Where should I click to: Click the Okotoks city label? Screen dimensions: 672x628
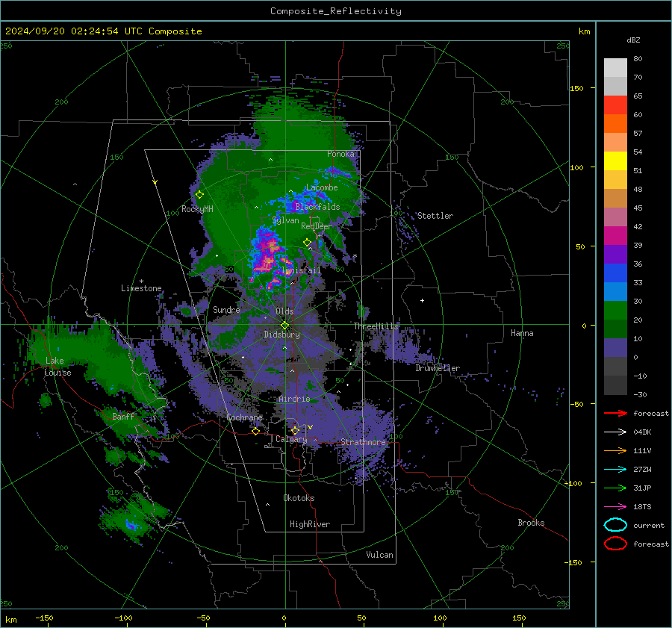[299, 498]
